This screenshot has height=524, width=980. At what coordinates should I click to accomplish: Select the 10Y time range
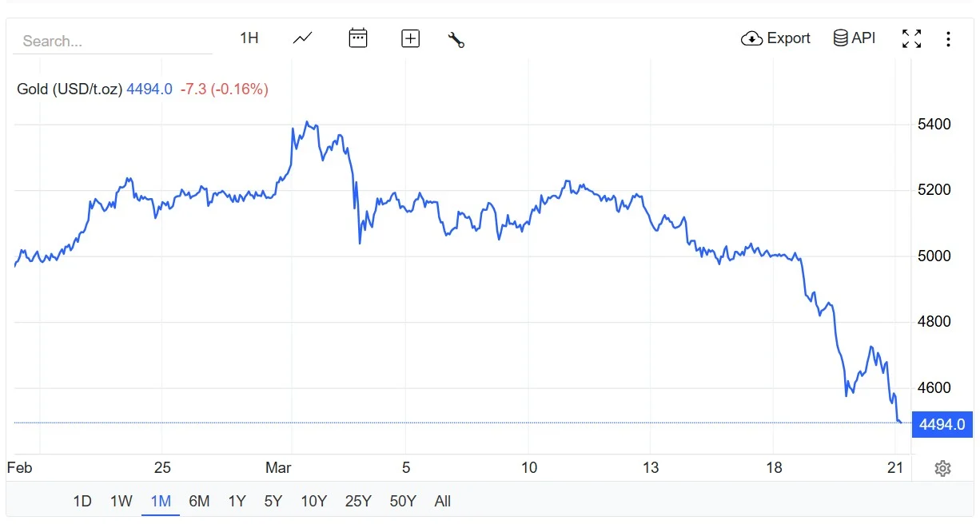click(x=314, y=502)
